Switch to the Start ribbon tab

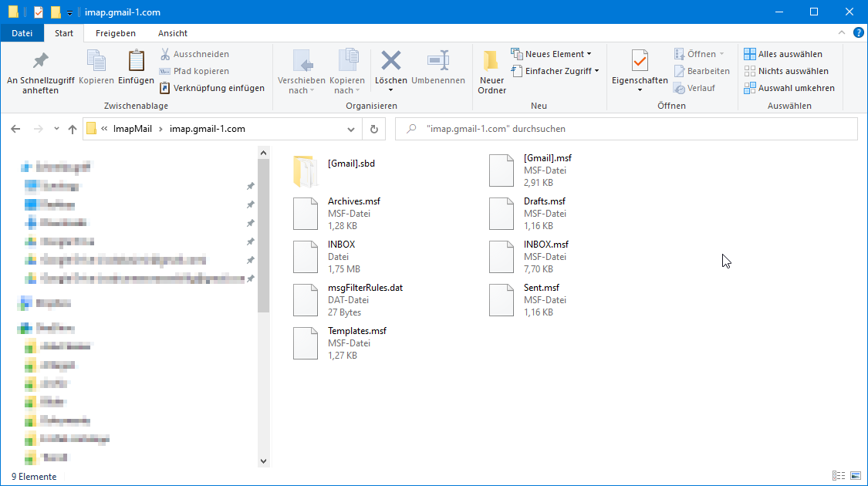tap(64, 33)
